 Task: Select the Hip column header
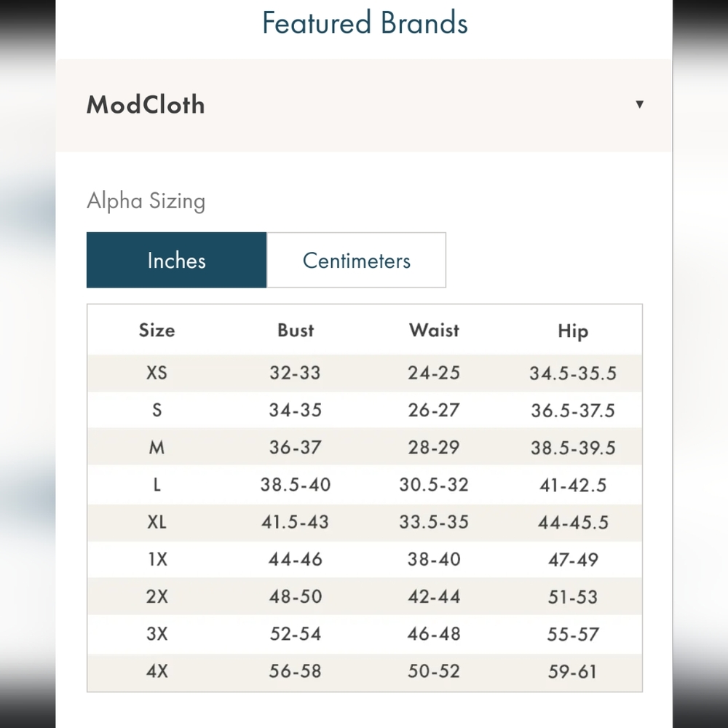click(573, 331)
